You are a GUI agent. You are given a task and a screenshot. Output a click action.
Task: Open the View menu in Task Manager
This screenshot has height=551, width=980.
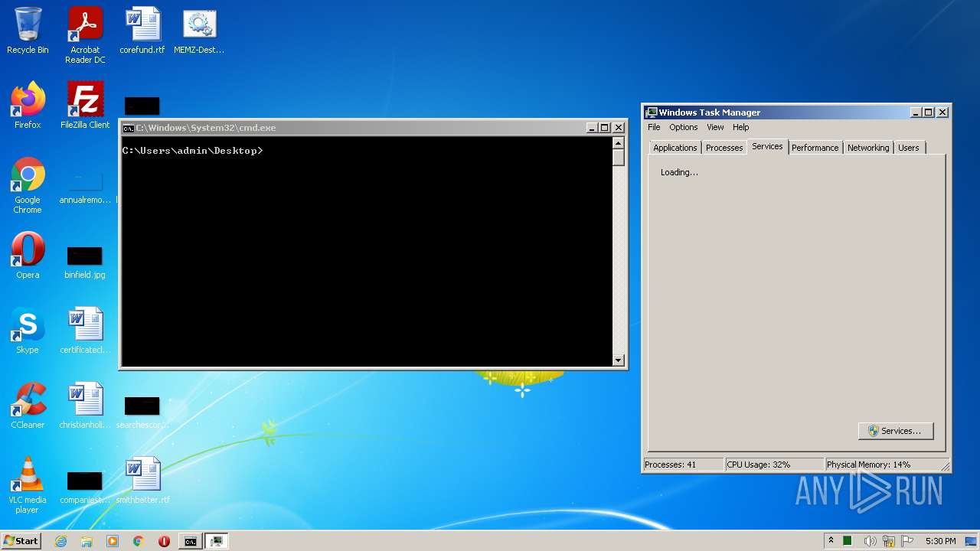pos(715,127)
